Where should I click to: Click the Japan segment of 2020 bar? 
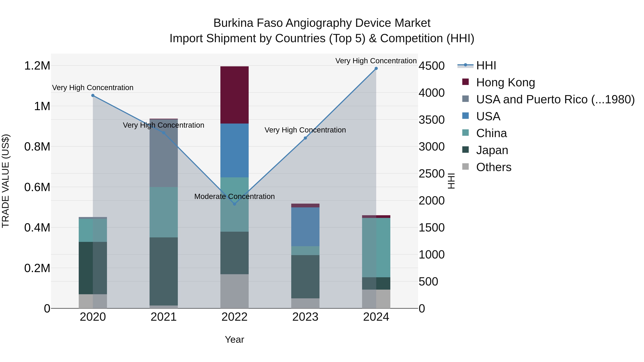coord(93,268)
